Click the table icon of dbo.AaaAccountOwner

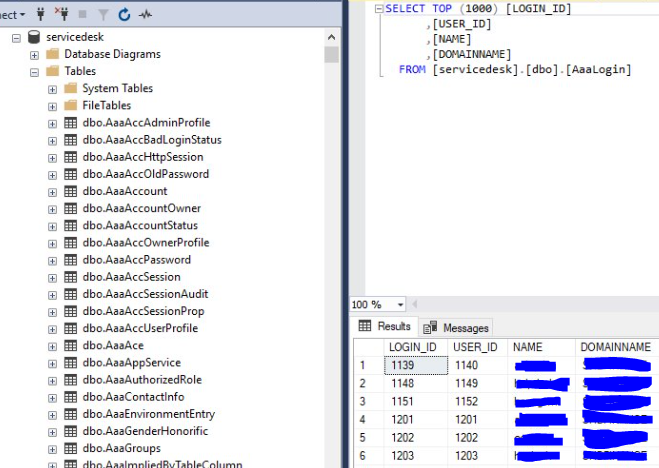pos(71,208)
